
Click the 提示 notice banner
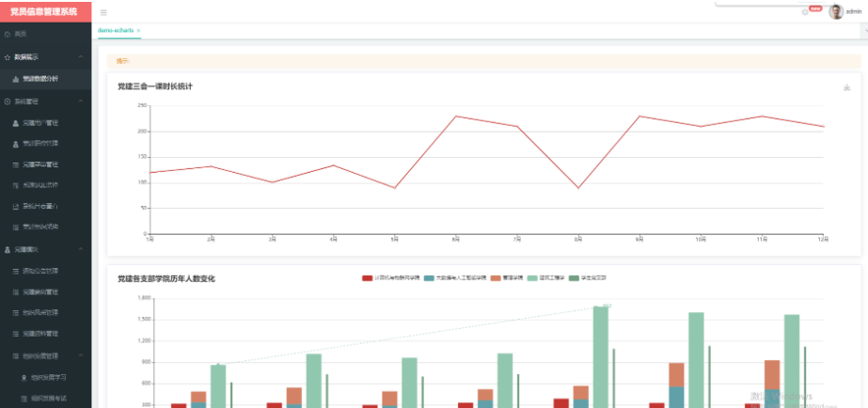(483, 61)
